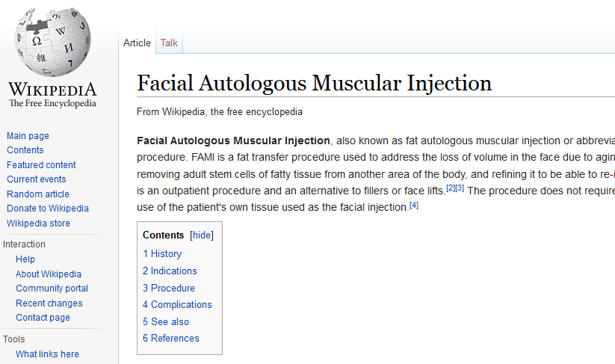Visit the Wikipedia store link

(38, 223)
